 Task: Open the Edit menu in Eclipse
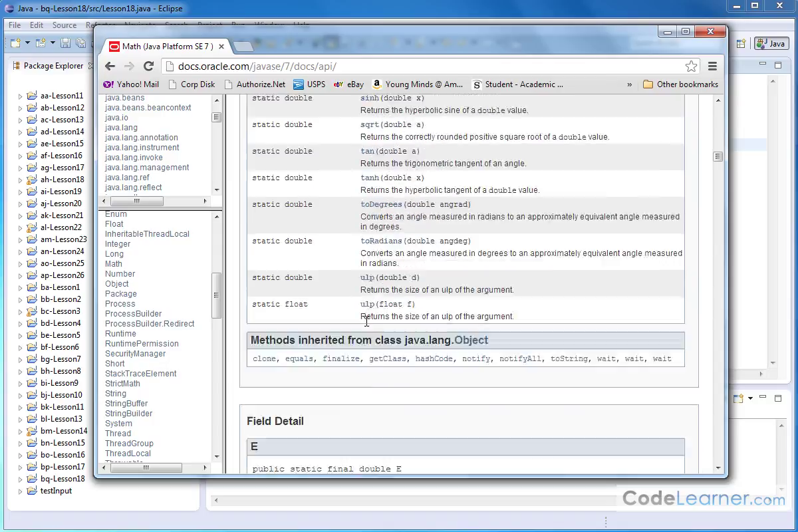point(37,25)
